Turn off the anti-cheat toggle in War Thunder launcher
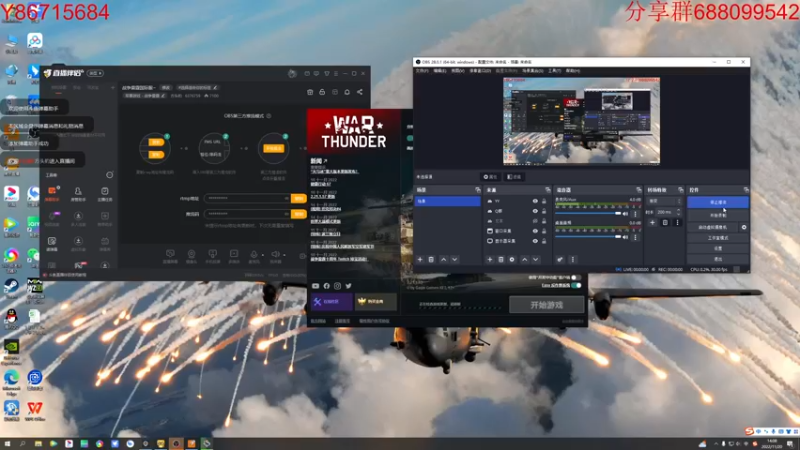 576,285
